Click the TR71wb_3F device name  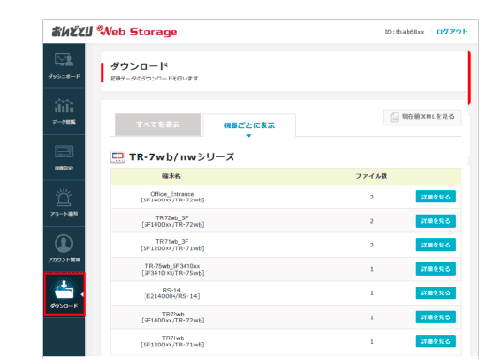(172, 242)
